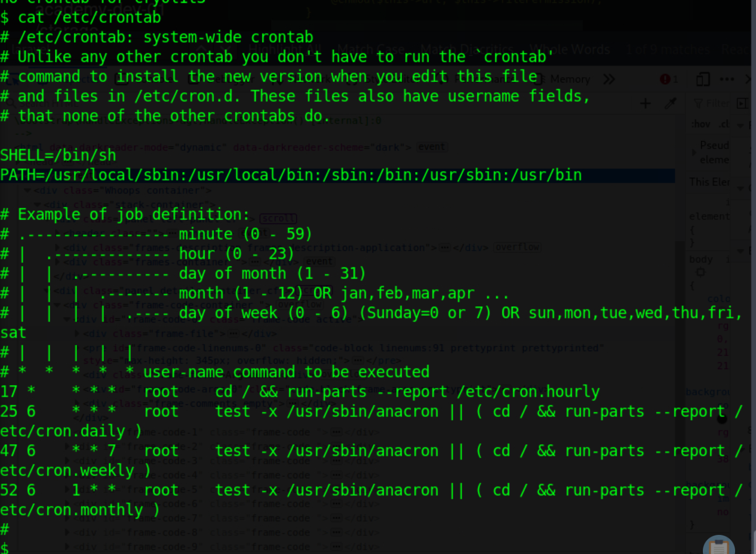The width and height of the screenshot is (756, 554).
Task: Click the round color swatch in rules
Action: tap(721, 418)
